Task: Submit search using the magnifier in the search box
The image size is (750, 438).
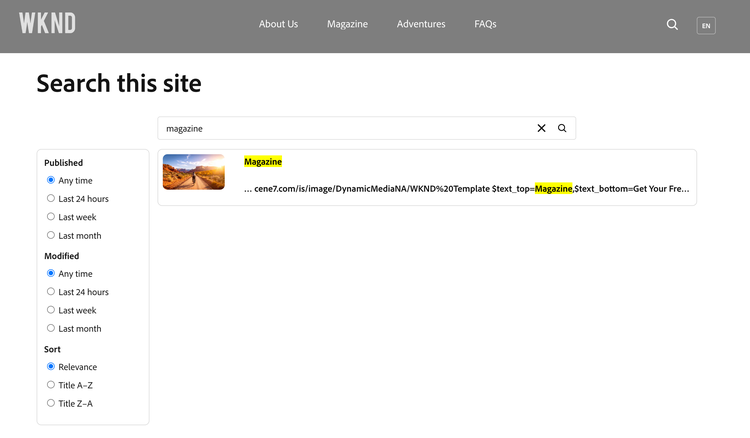Action: pyautogui.click(x=562, y=128)
